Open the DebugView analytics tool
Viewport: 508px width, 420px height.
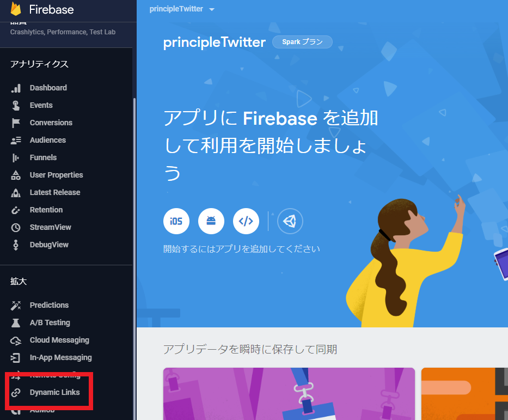coord(48,244)
